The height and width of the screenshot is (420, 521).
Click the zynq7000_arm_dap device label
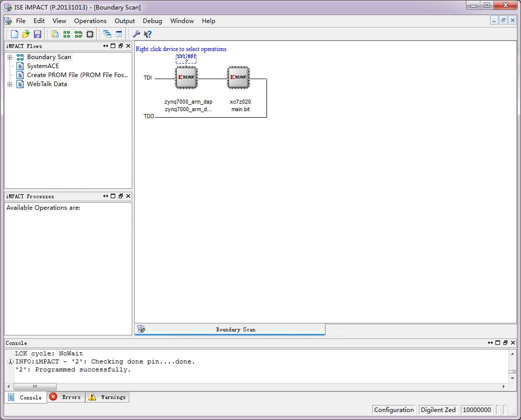(x=188, y=102)
